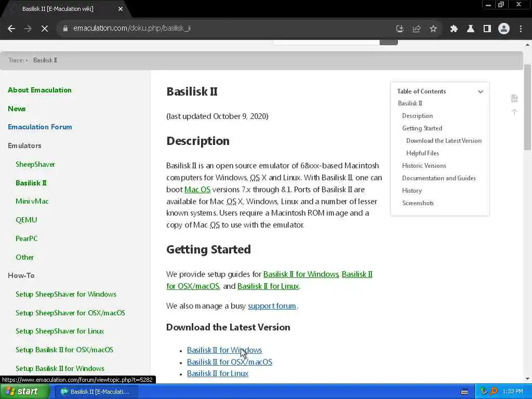532x399 pixels.
Task: Open the support forum link
Action: pyautogui.click(x=272, y=306)
